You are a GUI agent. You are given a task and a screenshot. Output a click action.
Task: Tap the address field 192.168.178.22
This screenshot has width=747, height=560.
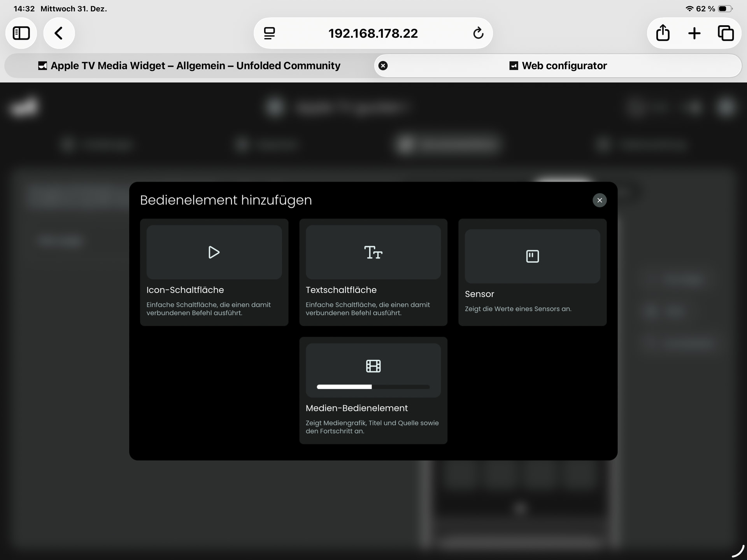click(x=373, y=33)
